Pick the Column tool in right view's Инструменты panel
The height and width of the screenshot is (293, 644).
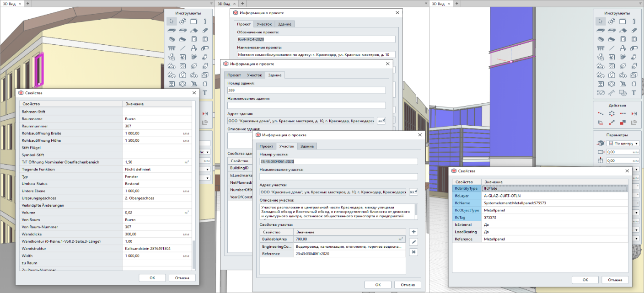634,21
